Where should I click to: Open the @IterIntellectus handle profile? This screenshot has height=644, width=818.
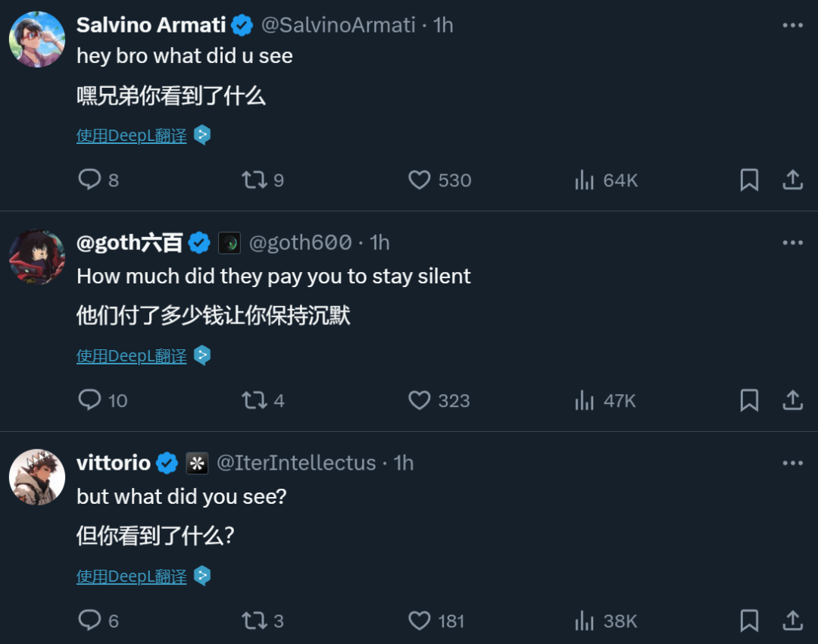(x=296, y=463)
